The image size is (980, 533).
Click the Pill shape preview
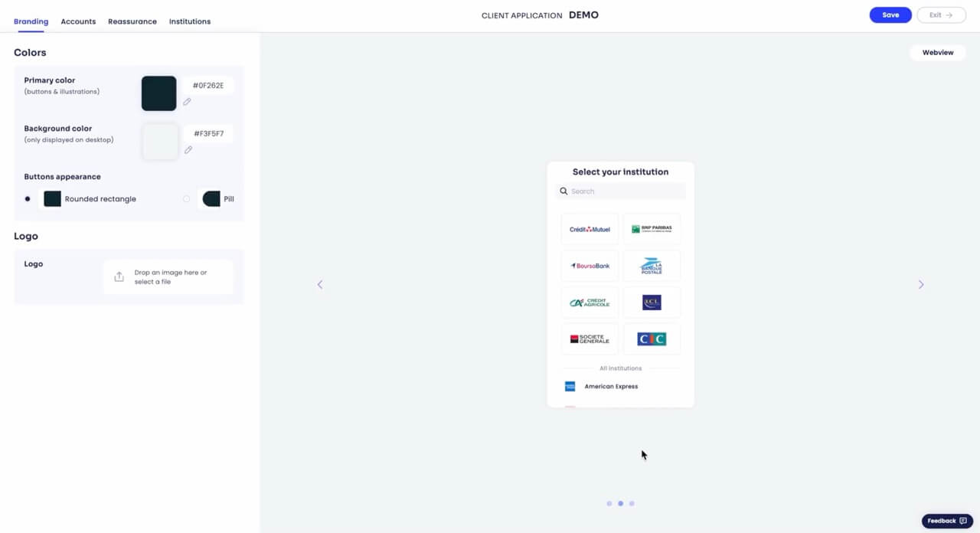[x=211, y=199]
